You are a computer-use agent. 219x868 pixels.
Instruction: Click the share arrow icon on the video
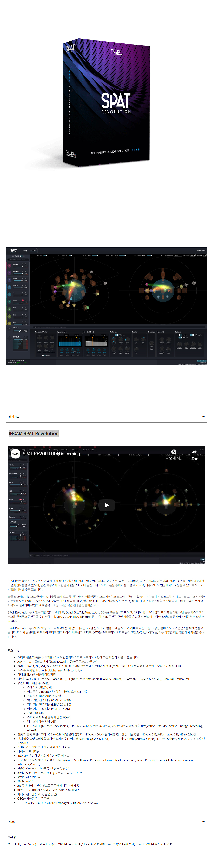194,452
